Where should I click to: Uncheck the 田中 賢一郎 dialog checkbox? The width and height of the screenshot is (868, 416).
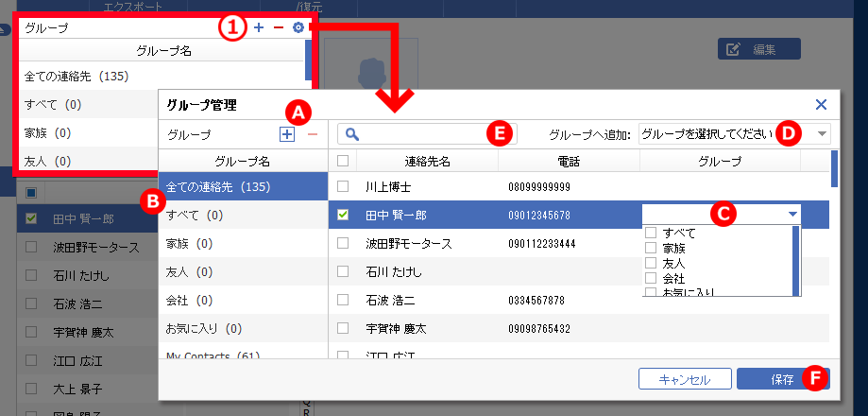[x=343, y=215]
